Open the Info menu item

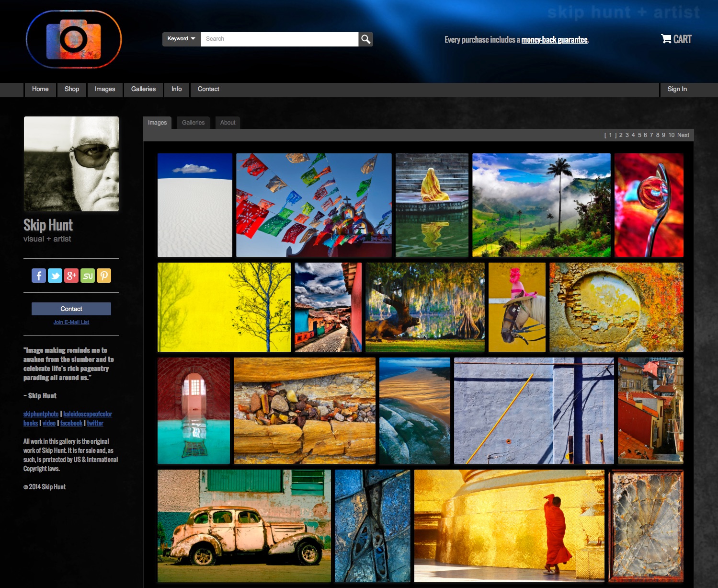pyautogui.click(x=177, y=90)
